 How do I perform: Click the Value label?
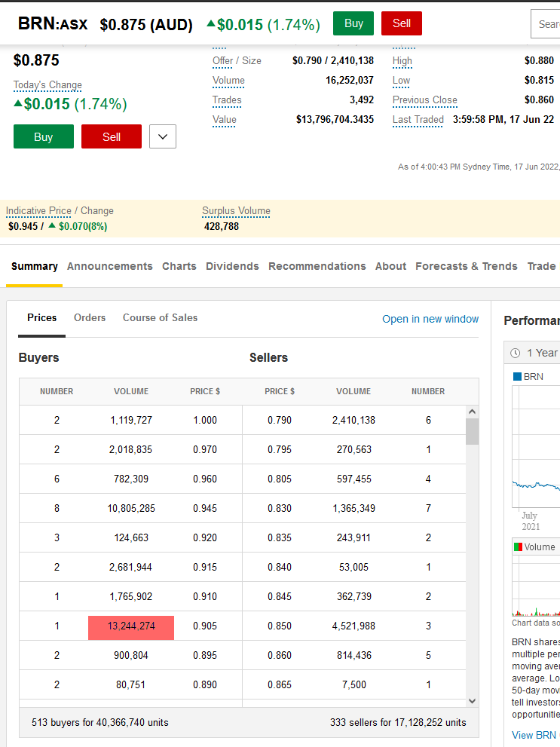point(225,120)
